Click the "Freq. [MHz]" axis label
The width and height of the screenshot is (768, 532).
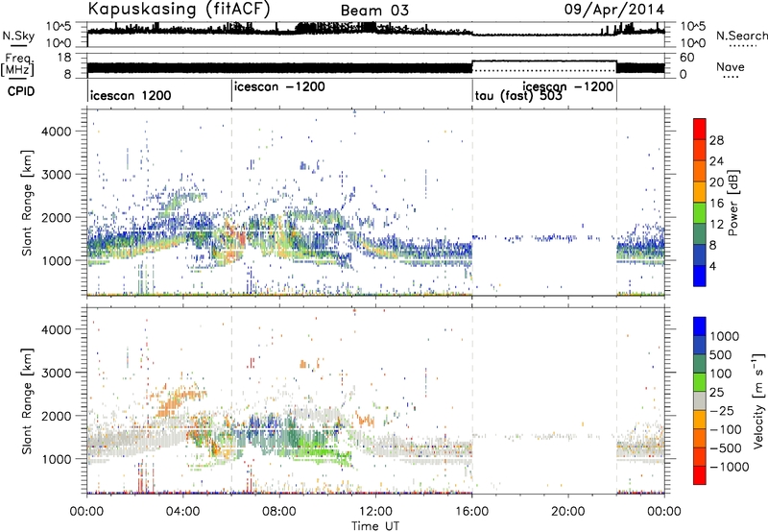18,65
